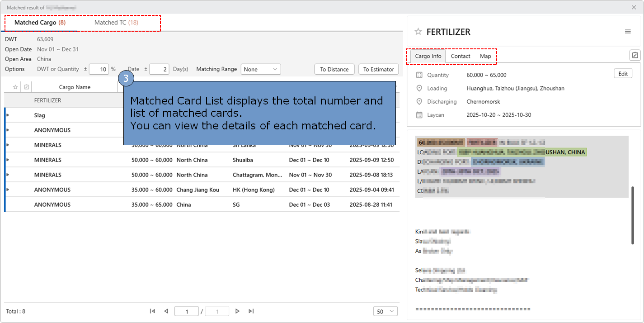Viewport: 644px width, 323px height.
Task: Expand the Slag cargo row
Action: [8, 115]
